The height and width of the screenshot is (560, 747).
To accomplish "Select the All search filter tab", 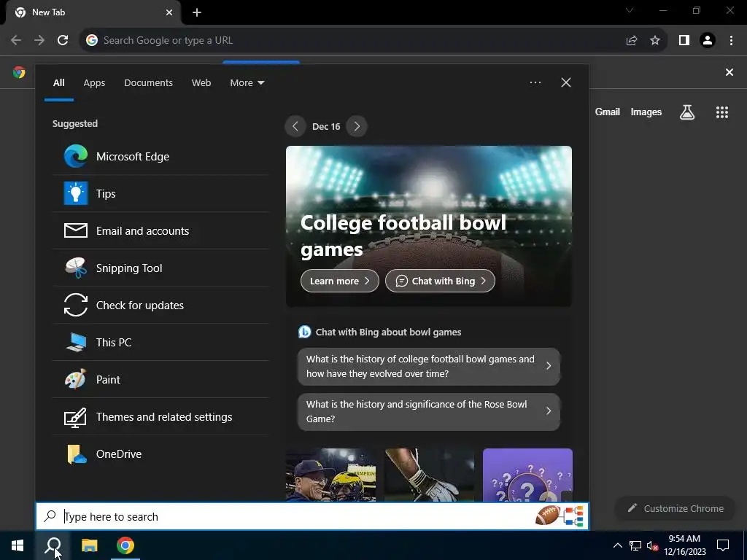I will click(x=58, y=83).
